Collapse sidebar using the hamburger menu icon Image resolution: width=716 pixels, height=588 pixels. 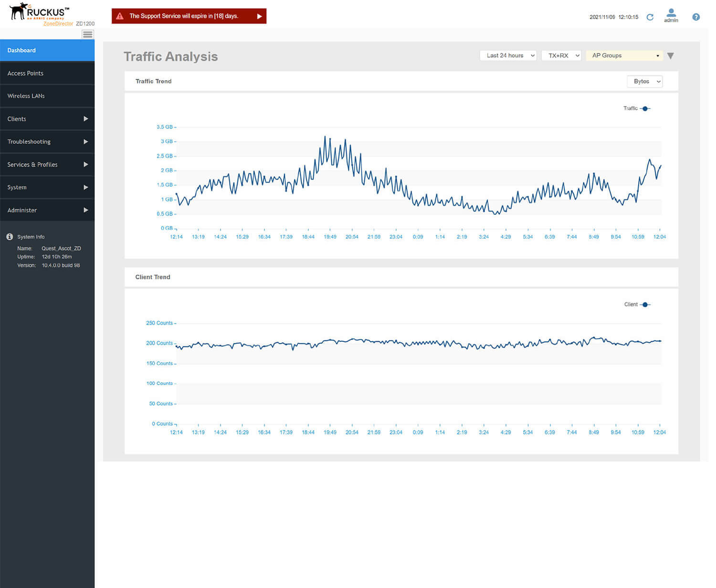coord(87,34)
